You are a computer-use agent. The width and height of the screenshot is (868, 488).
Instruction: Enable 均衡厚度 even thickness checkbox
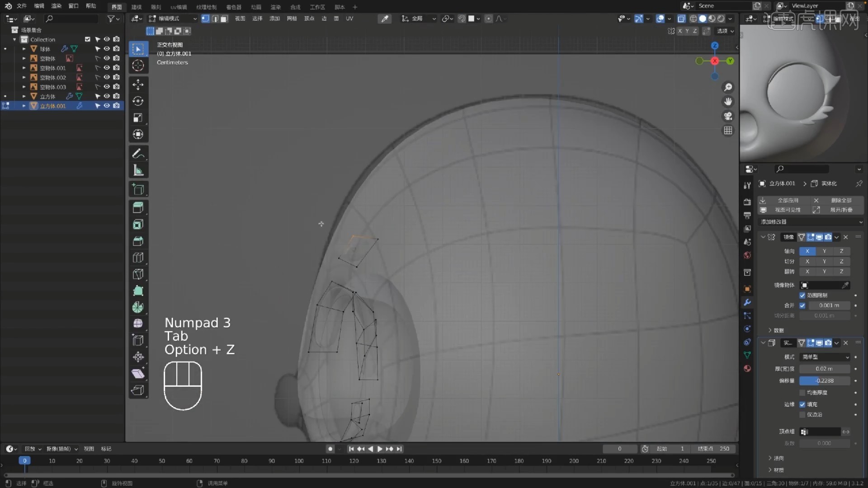pyautogui.click(x=802, y=393)
